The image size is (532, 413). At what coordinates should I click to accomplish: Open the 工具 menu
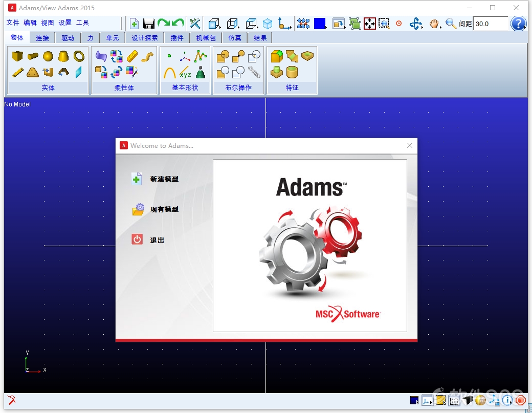coord(82,23)
